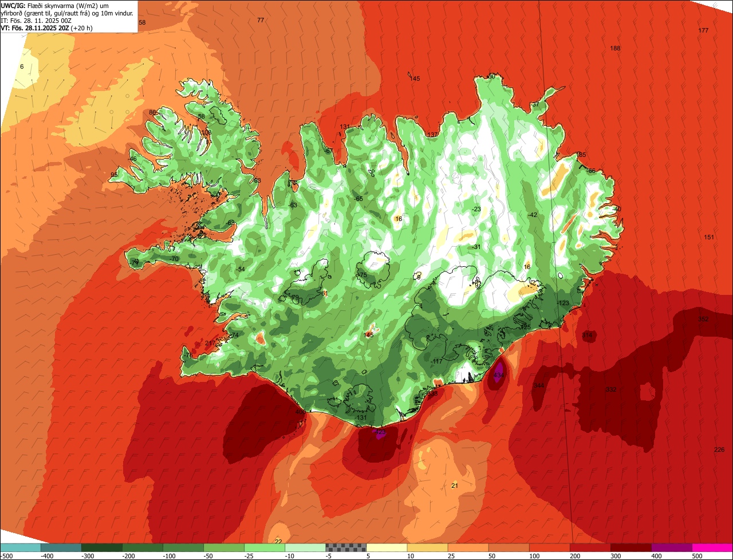Click the map value '-125' on the southeast coast
Image resolution: width=733 pixels, height=560 pixels.
pos(525,327)
